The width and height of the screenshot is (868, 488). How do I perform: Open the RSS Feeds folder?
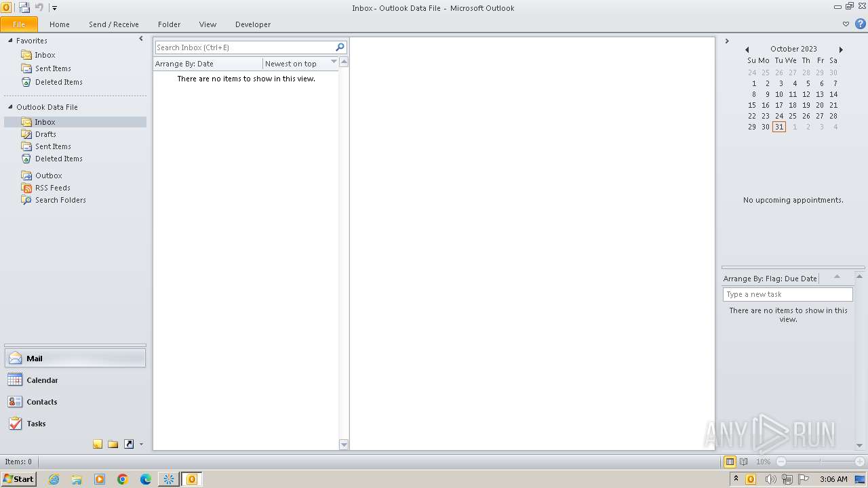(53, 188)
